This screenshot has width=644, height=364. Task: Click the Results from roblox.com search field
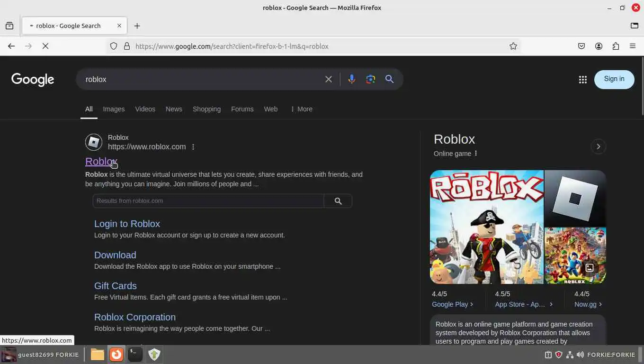(208, 200)
